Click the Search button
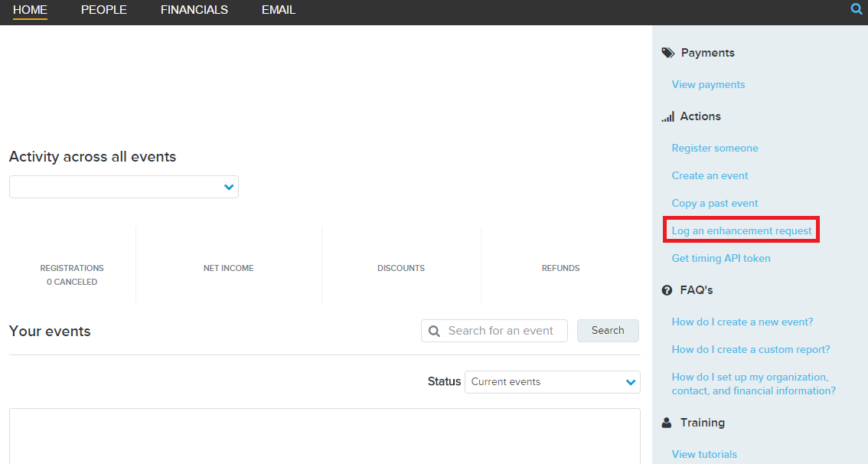Viewport: 868px width, 464px height. click(608, 330)
